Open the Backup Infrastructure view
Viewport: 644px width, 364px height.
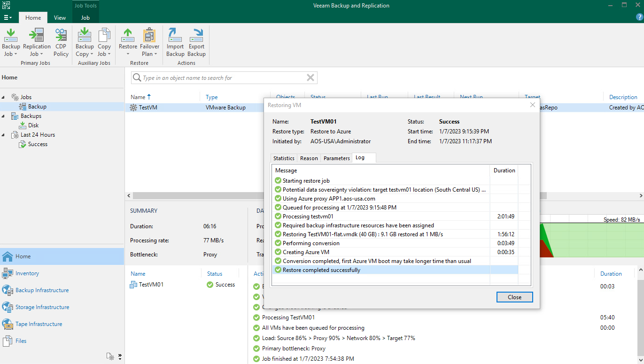[62, 290]
